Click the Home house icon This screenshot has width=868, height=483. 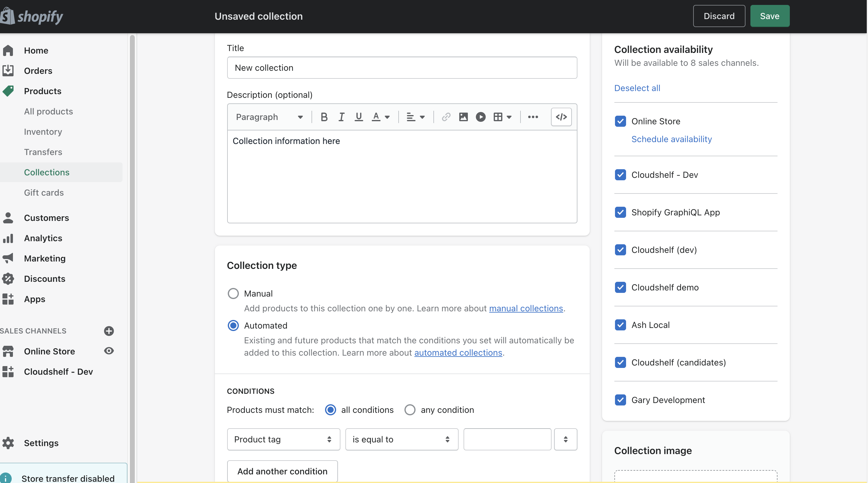click(x=8, y=50)
